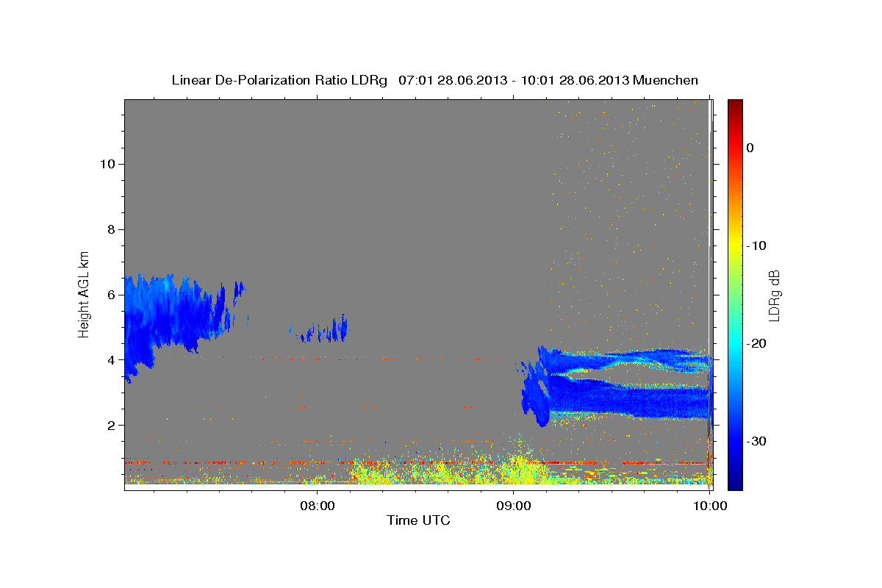Click the 'Time UTC' axis label

point(418,520)
